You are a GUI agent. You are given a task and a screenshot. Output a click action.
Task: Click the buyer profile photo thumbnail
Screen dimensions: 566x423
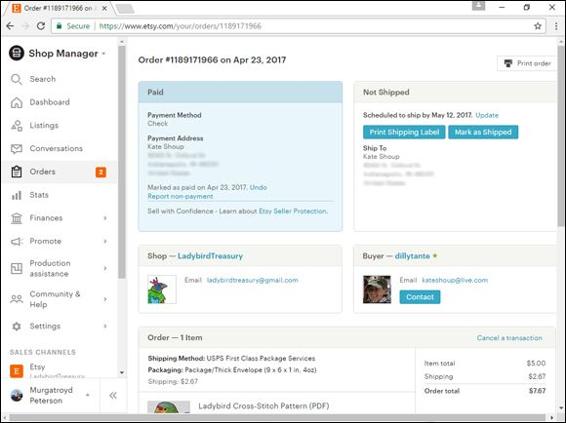tap(377, 289)
